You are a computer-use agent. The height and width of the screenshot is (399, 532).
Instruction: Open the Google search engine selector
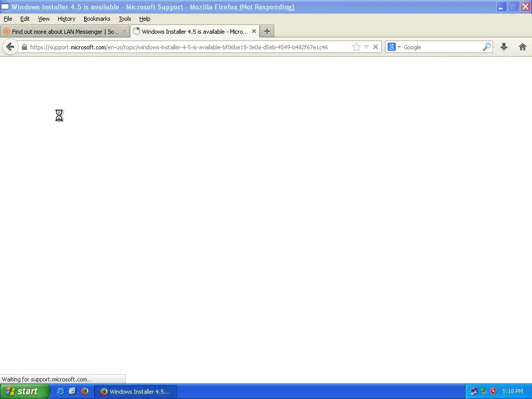(394, 47)
